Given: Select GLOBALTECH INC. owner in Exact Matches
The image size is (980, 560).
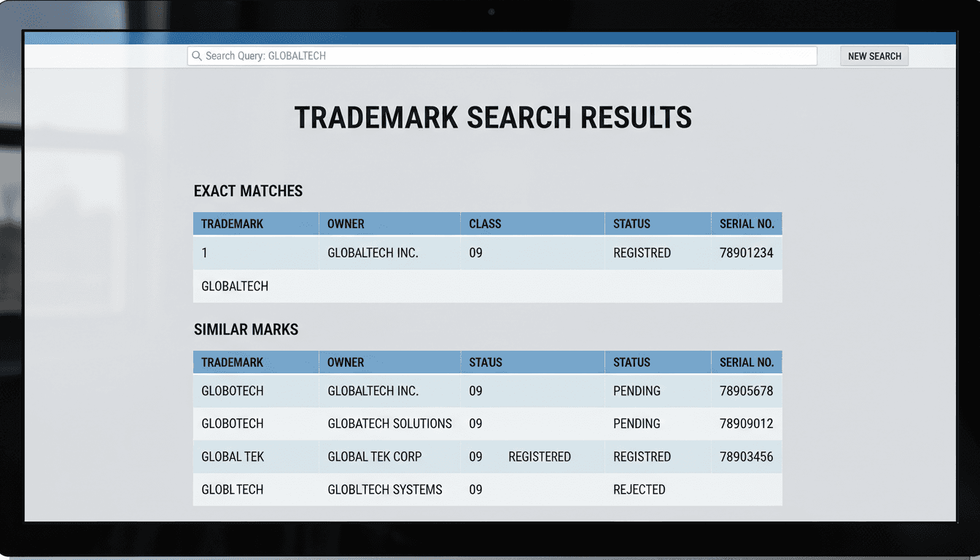Looking at the screenshot, I should [x=373, y=253].
